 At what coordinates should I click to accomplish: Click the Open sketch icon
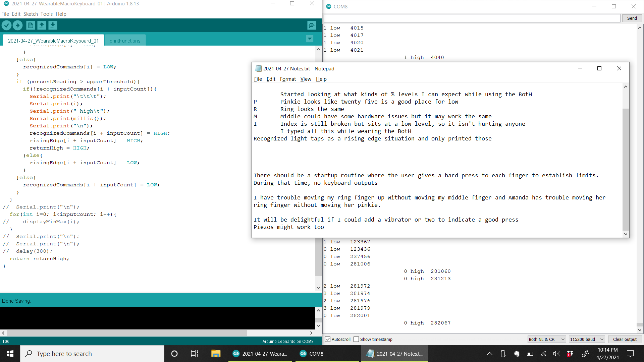click(42, 25)
